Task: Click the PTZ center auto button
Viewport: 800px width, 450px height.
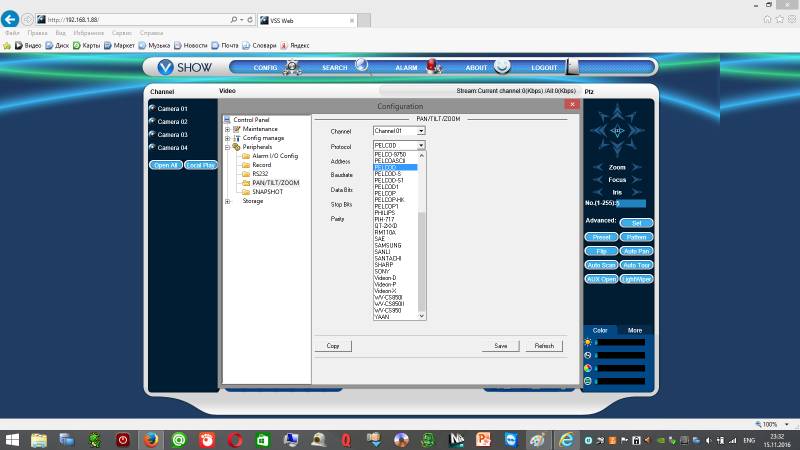Action: 617,131
